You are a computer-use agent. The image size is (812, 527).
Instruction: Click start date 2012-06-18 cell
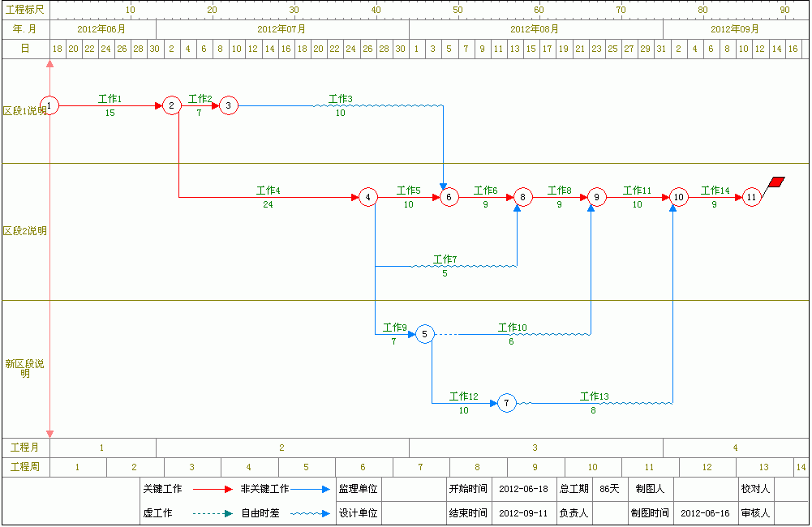pyautogui.click(x=523, y=489)
